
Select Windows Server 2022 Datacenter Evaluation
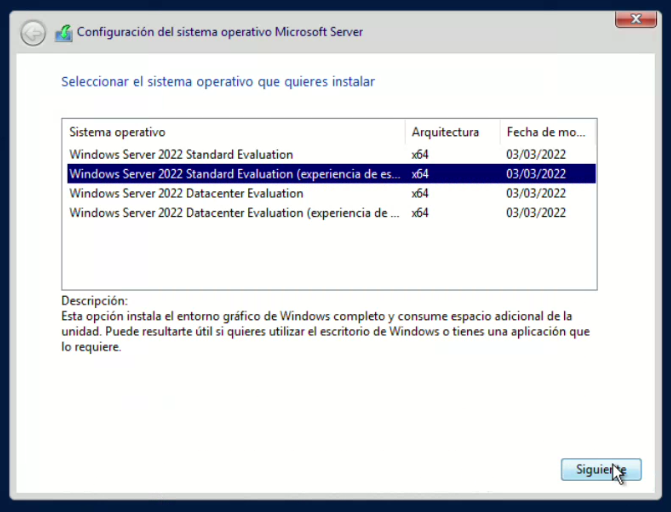click(x=186, y=193)
